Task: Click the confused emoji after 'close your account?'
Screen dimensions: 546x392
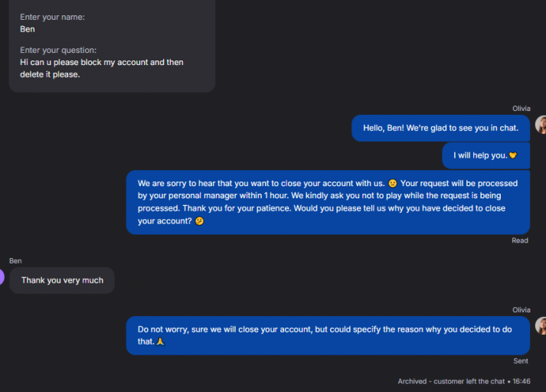Action: [200, 221]
